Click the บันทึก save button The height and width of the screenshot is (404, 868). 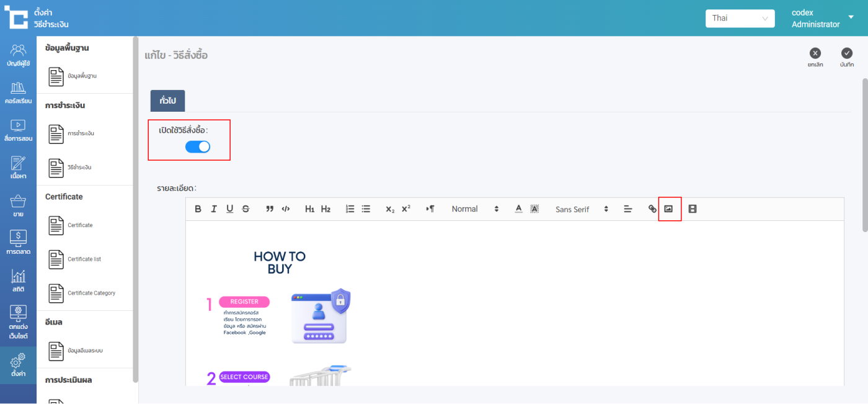[847, 57]
